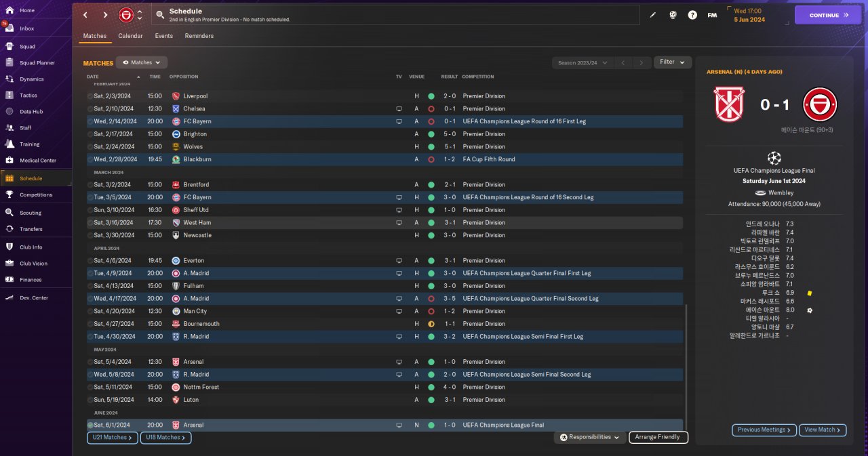
Task: Switch to the Events tab
Action: 164,36
